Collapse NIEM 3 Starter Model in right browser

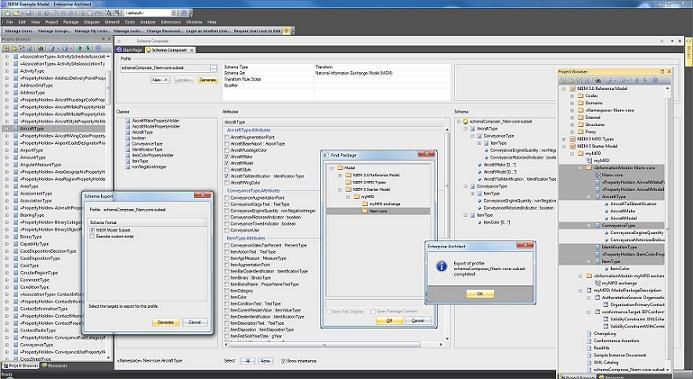pyautogui.click(x=564, y=146)
